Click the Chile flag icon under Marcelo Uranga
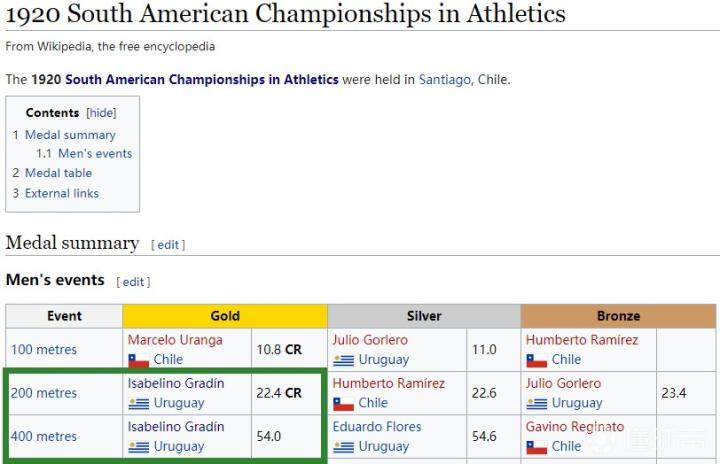The image size is (720, 464). tap(138, 360)
